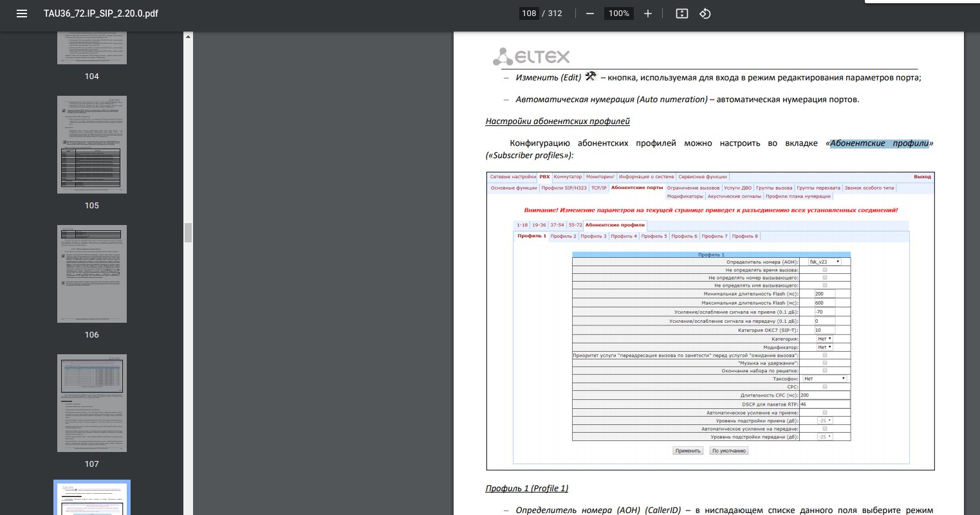The image size is (980, 515).
Task: Open the Профили плана нумерации subtab
Action: pos(799,196)
